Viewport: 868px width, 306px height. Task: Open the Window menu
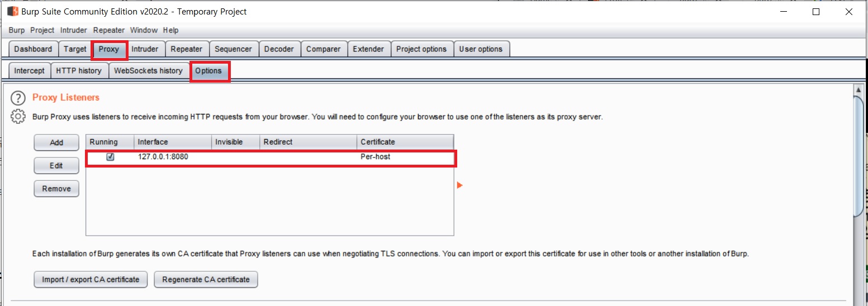[x=144, y=30]
